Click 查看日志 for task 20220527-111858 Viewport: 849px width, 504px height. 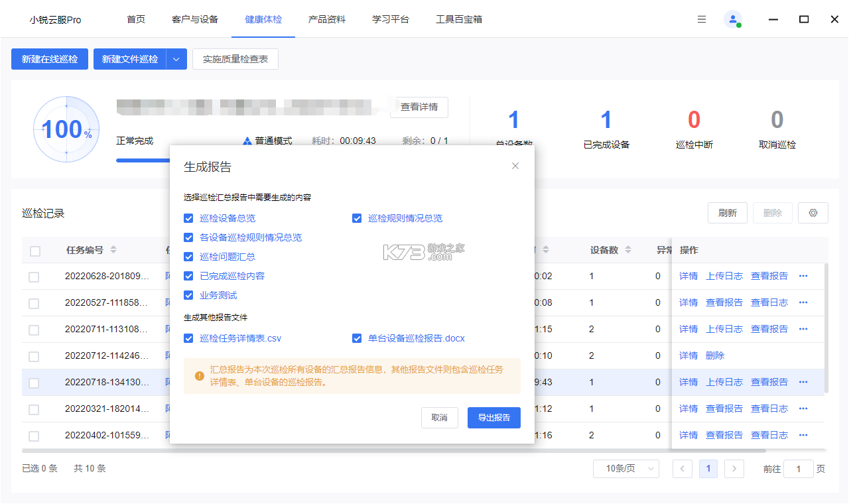coord(769,302)
